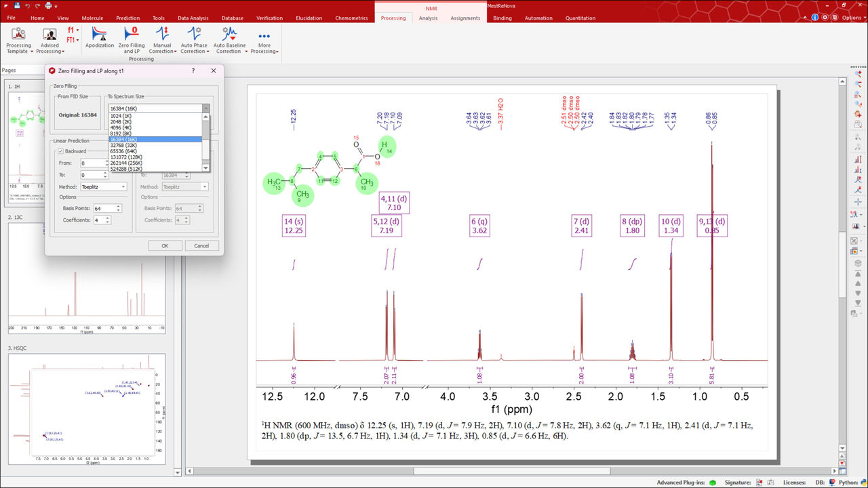Toggle the Backward linear prediction checkbox
The width and height of the screenshot is (868, 488).
click(x=60, y=151)
